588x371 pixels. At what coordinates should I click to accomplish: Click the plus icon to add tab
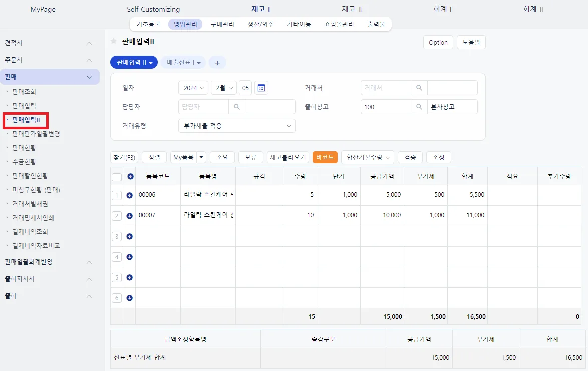pos(217,63)
